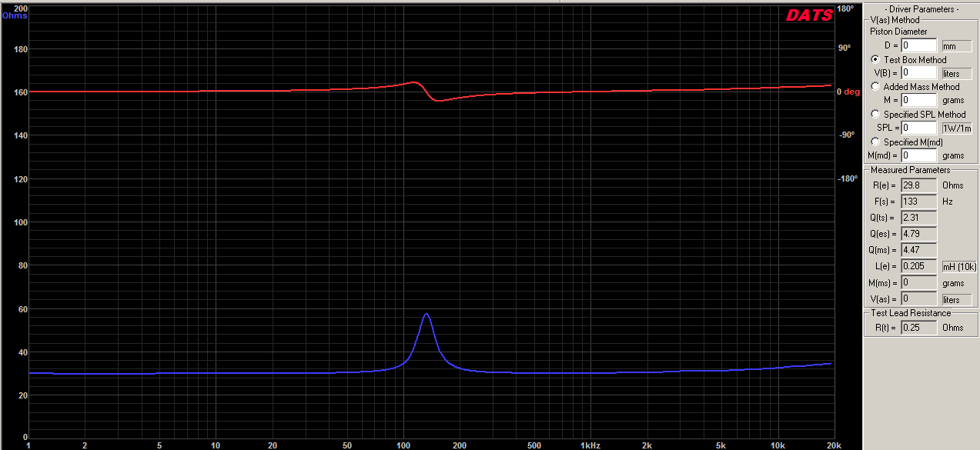Click the impedance peak on blue curve
980x450 pixels.
coord(426,314)
